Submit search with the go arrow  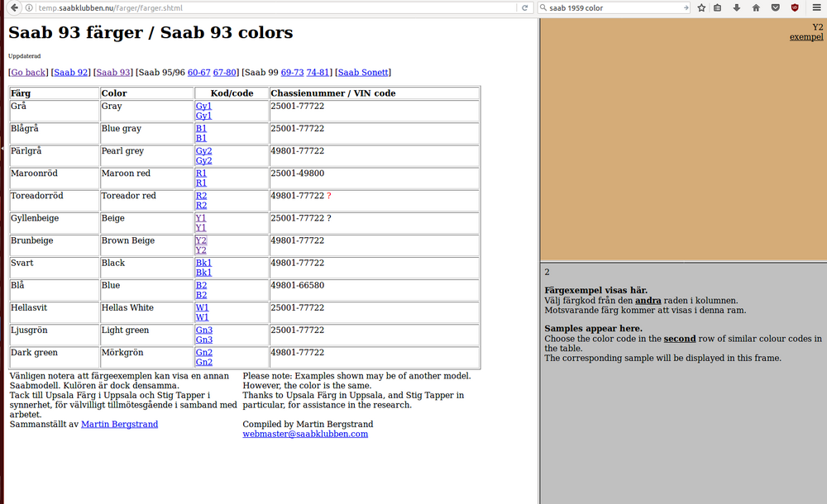click(x=686, y=8)
